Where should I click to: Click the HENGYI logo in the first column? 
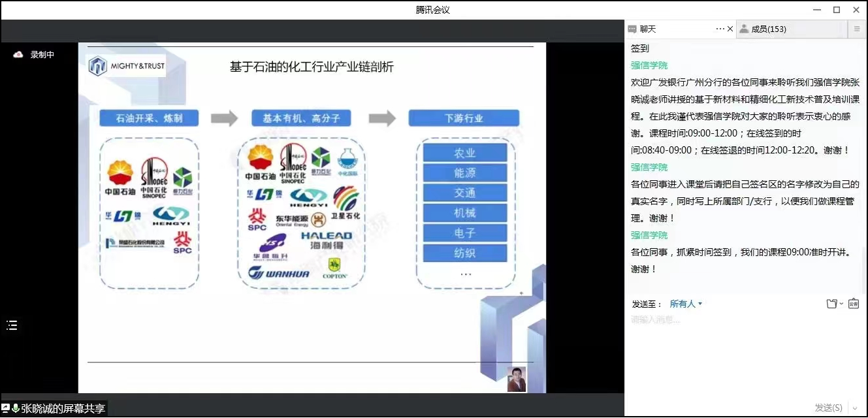coord(170,216)
